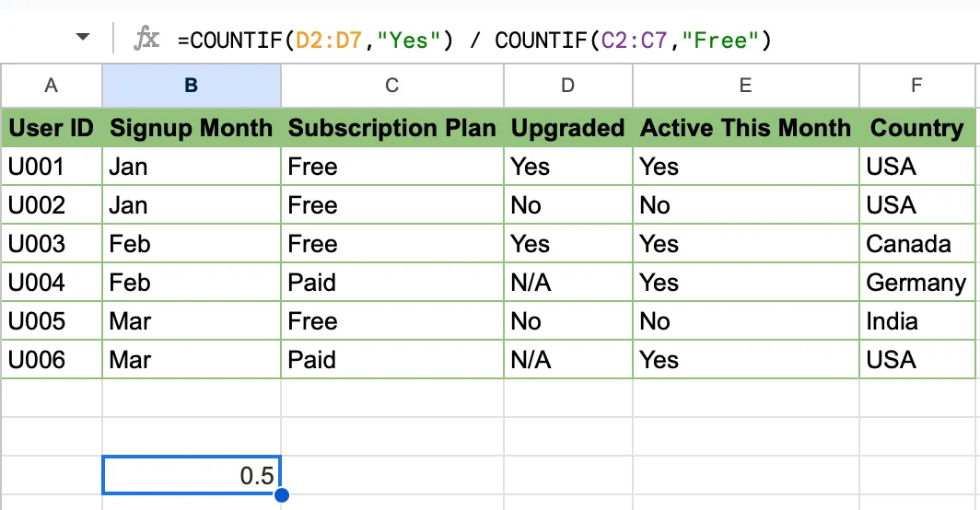The width and height of the screenshot is (980, 510).
Task: Select column A header
Action: 52,86
